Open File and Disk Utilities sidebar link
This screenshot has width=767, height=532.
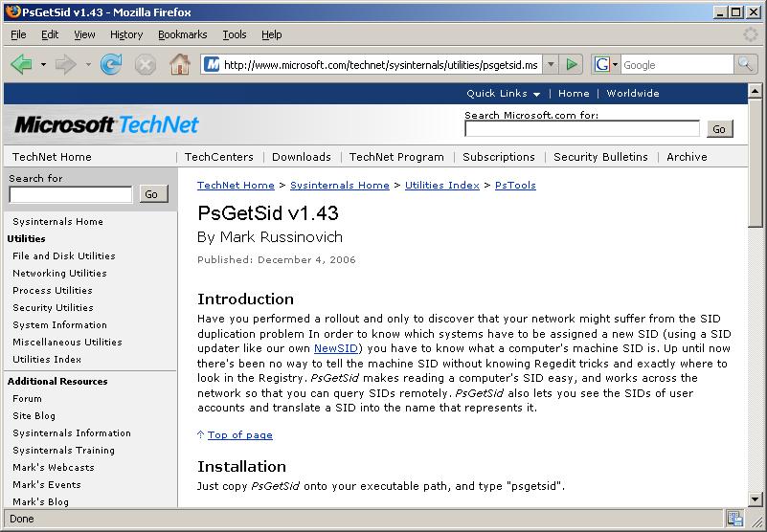tap(64, 256)
